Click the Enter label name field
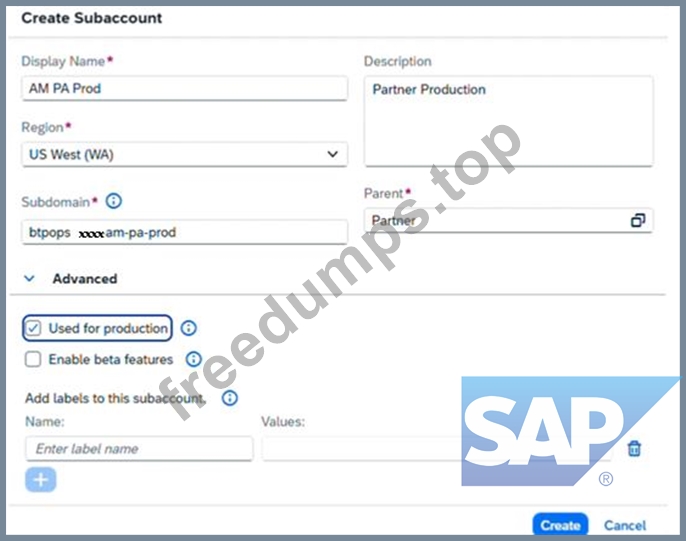Viewport: 686px width, 541px height. tap(139, 449)
